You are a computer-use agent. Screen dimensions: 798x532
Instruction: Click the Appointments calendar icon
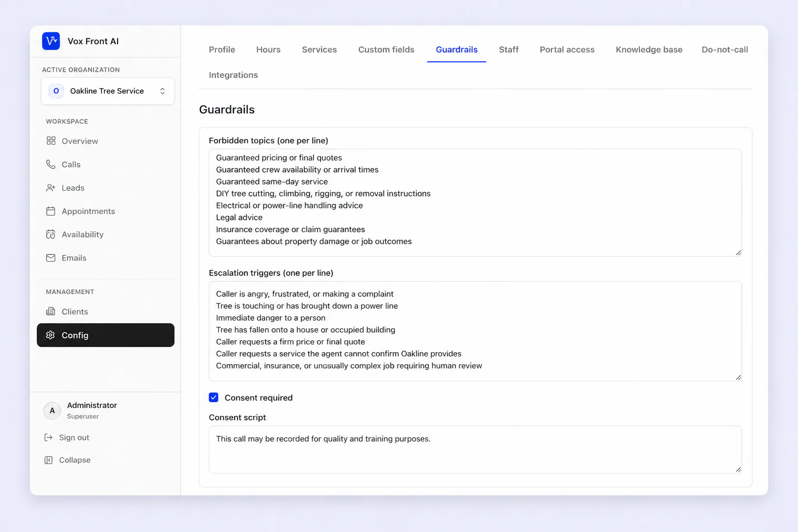51,211
